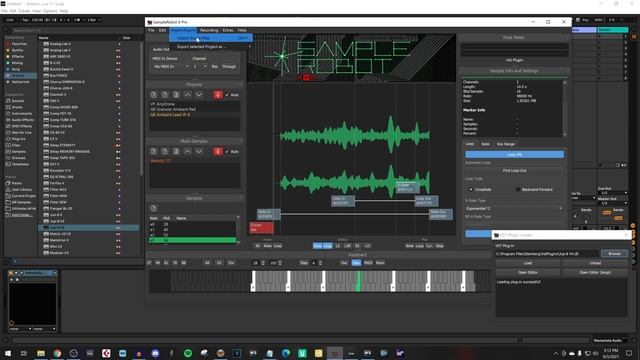Click the red Cursor marker on the waveform

pos(261,227)
